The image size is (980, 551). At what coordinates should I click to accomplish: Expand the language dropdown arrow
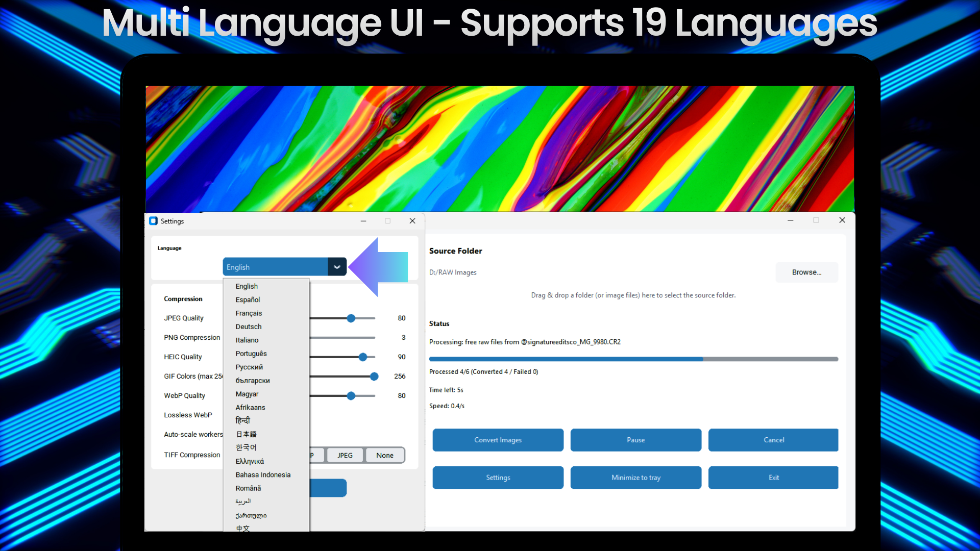[337, 267]
